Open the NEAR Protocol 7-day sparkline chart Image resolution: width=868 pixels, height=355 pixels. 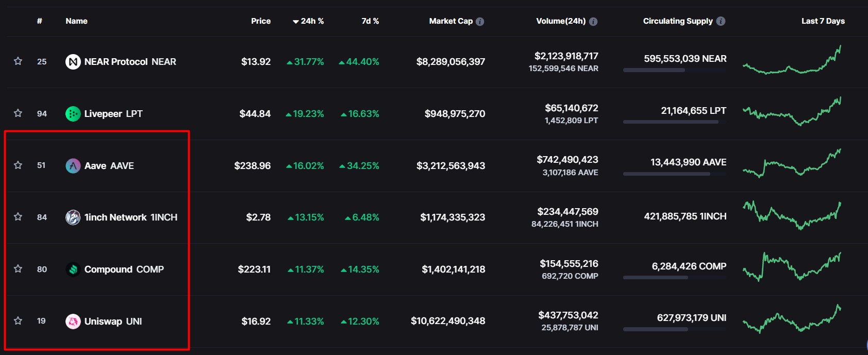click(792, 61)
